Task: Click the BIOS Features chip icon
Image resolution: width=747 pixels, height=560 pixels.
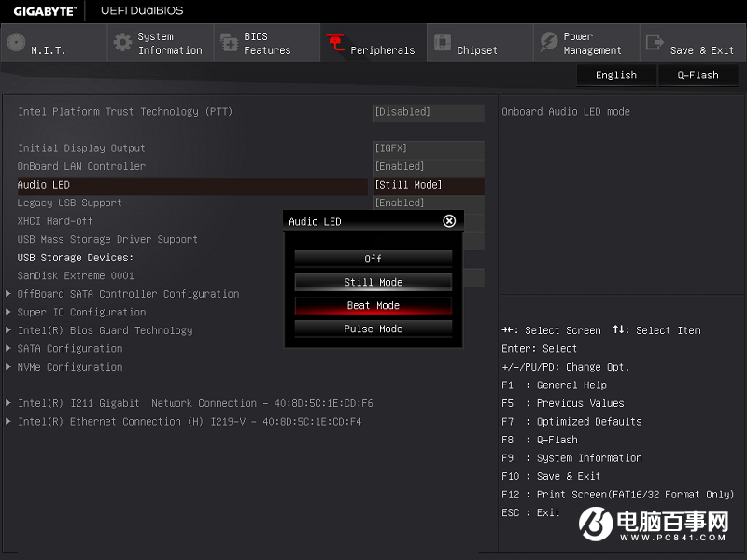Action: coord(229,43)
